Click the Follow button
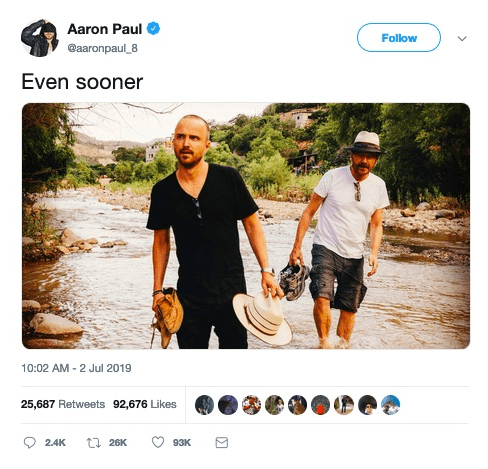488x469 pixels. click(x=399, y=38)
